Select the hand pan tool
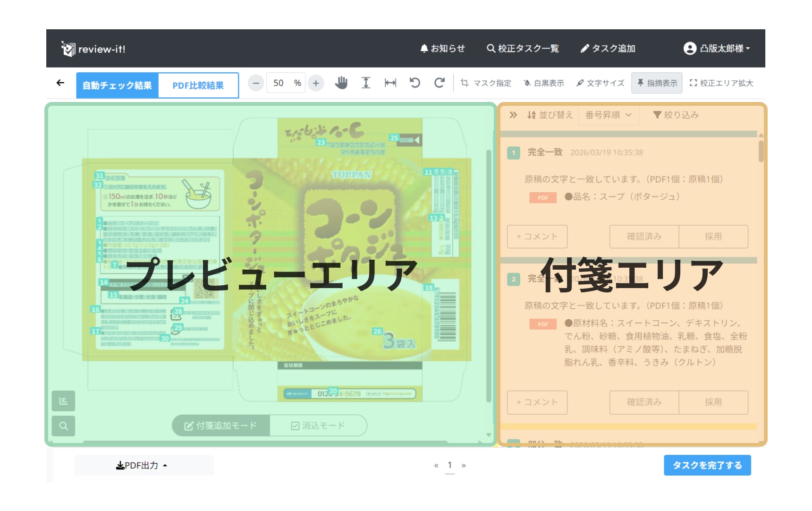 click(341, 83)
